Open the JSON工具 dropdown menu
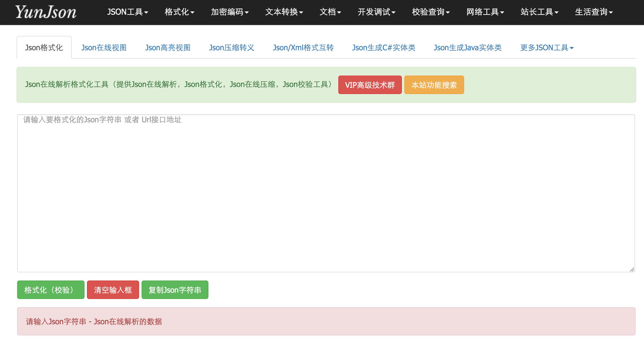Image resolution: width=644 pixels, height=349 pixels. tap(127, 12)
